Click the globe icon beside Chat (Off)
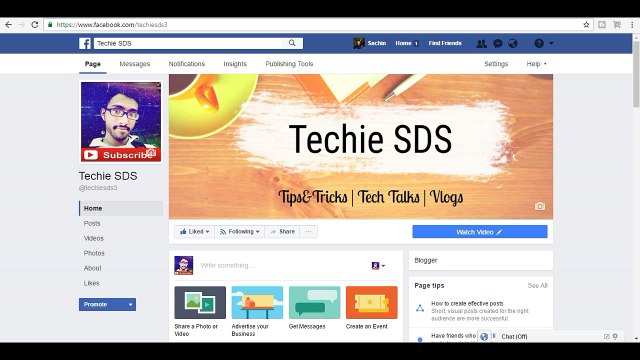 [484, 336]
